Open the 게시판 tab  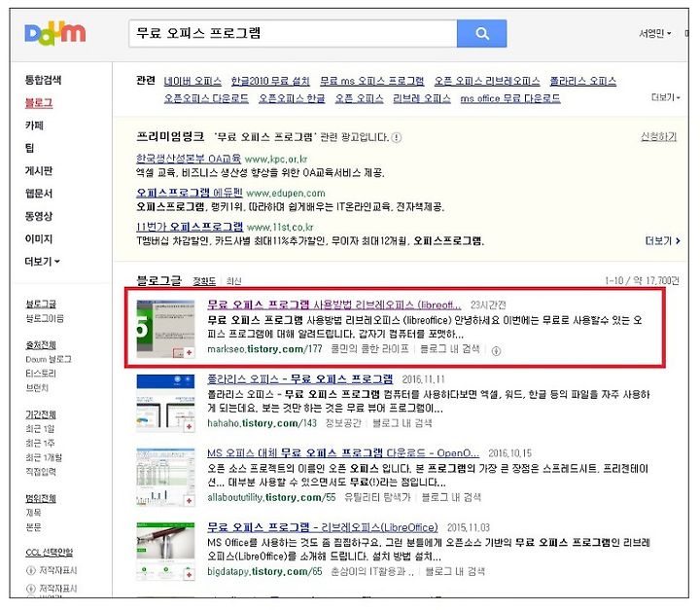point(38,170)
